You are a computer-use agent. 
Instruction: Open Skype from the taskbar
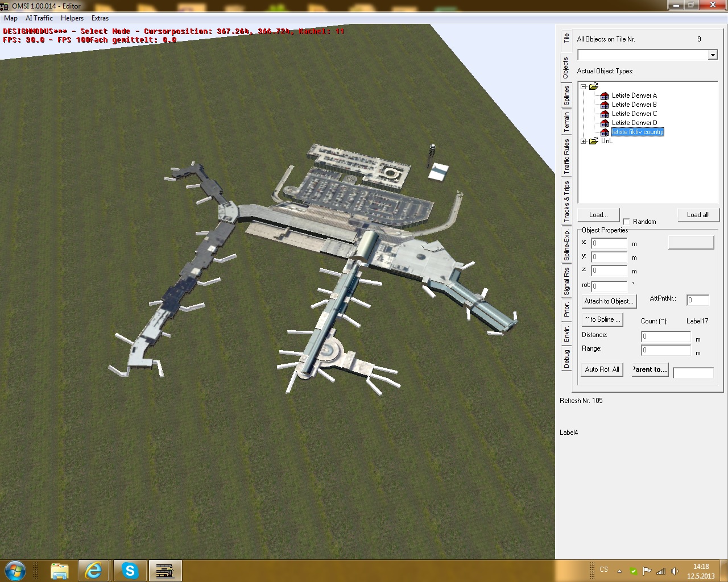(x=130, y=570)
